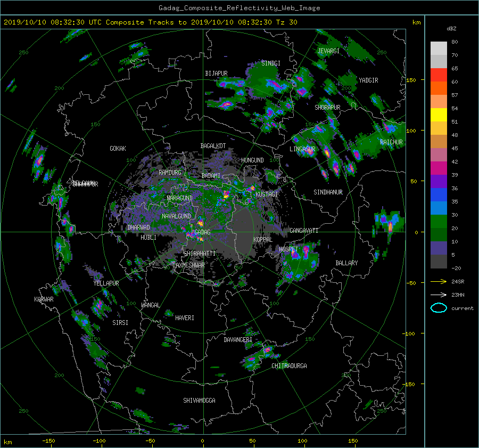479x448 pixels.
Task: Click the BALLARY city label
Action: (x=346, y=263)
